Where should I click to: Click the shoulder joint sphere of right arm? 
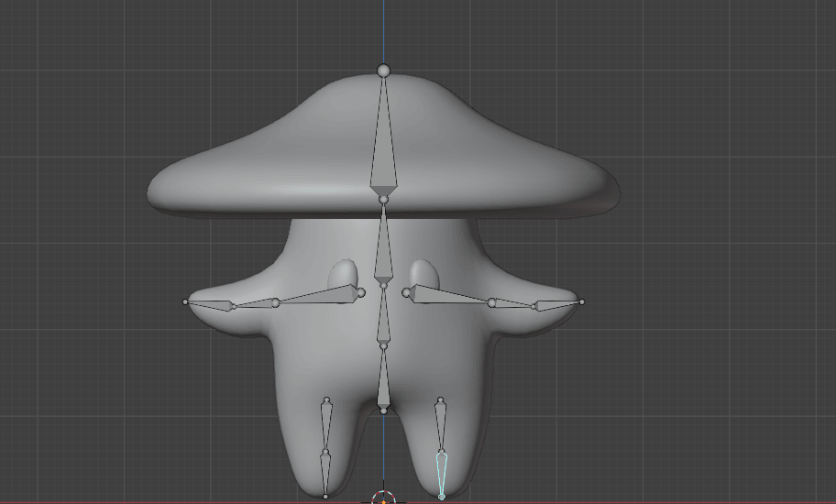coord(406,293)
